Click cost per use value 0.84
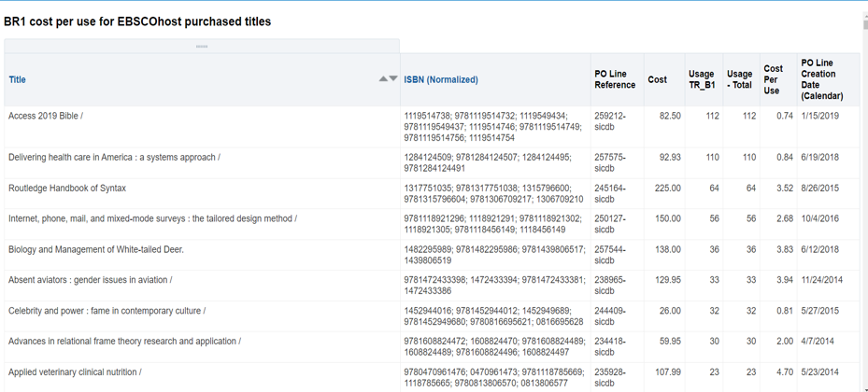Screen dimensions: 868x392 [785, 158]
